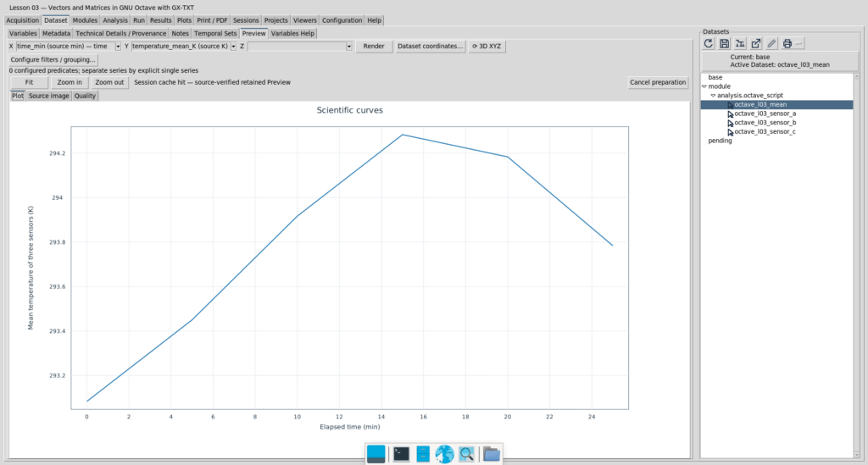Click Dataset coordinates... button
This screenshot has width=868, height=465.
(x=430, y=47)
